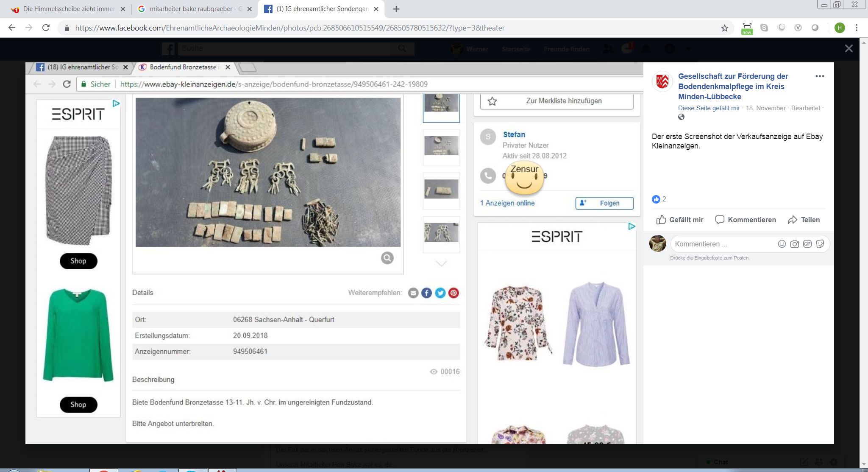Open Chrome three-dot menu
868x472 pixels.
pyautogui.click(x=857, y=28)
